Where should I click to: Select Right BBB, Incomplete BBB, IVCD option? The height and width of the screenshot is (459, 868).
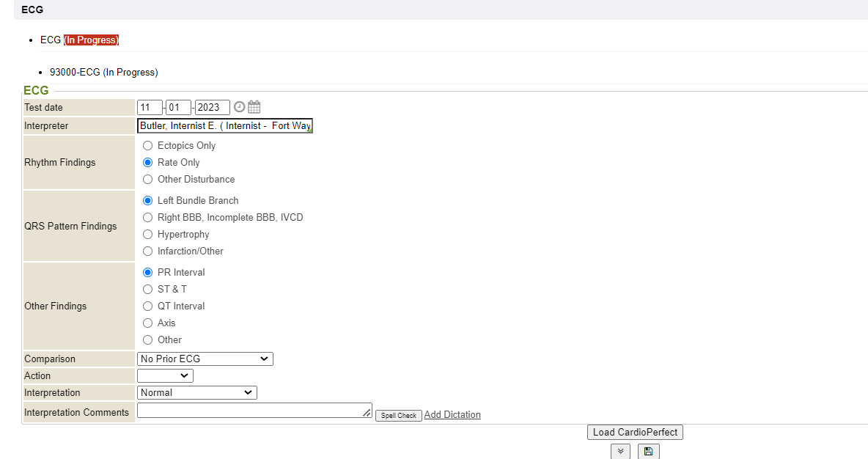pyautogui.click(x=148, y=218)
